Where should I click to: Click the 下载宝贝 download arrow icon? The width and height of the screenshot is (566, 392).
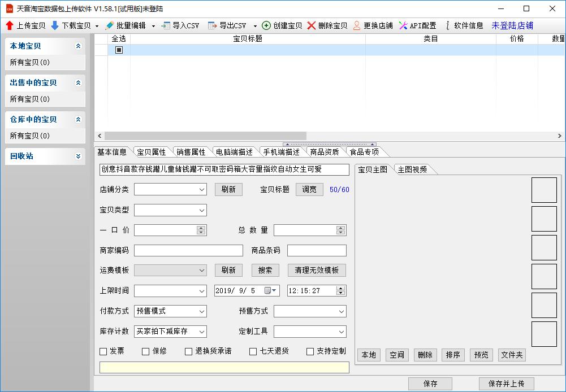pyautogui.click(x=55, y=25)
